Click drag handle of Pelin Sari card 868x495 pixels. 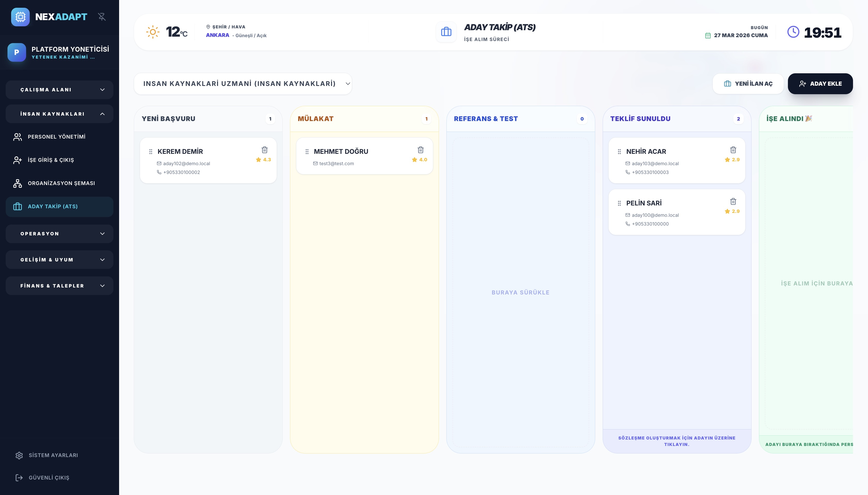tap(619, 203)
